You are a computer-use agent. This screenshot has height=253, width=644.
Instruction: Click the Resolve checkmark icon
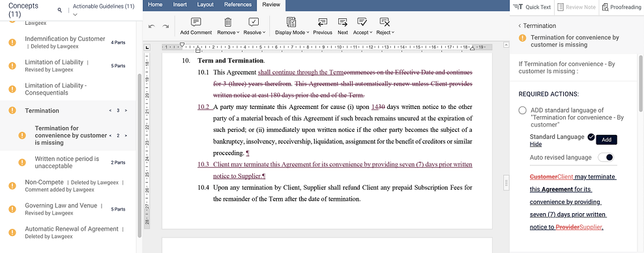click(x=254, y=22)
